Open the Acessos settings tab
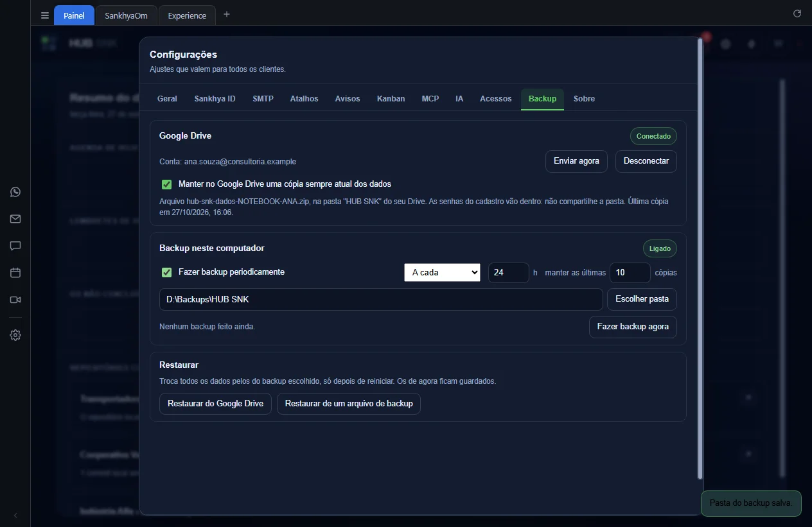 495,99
